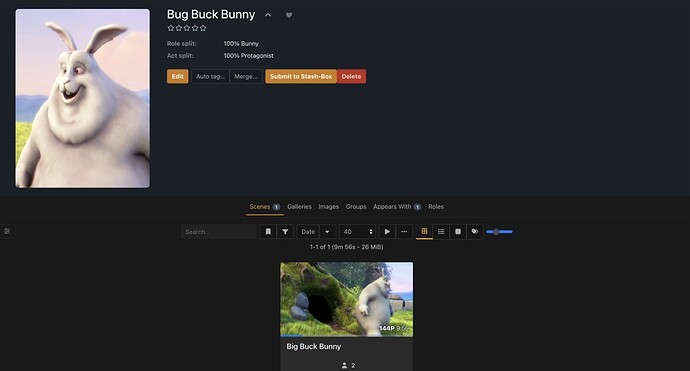The image size is (690, 371).
Task: Switch to grid view mode
Action: (x=424, y=231)
